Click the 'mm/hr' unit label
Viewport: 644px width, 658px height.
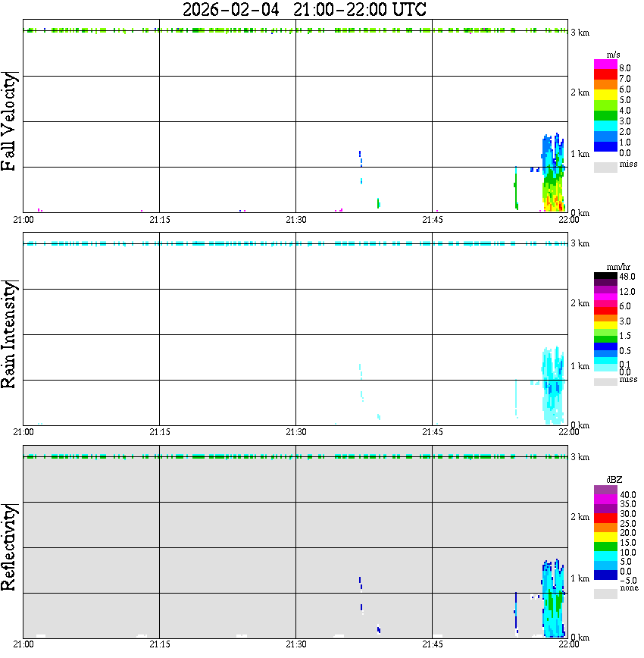[618, 267]
